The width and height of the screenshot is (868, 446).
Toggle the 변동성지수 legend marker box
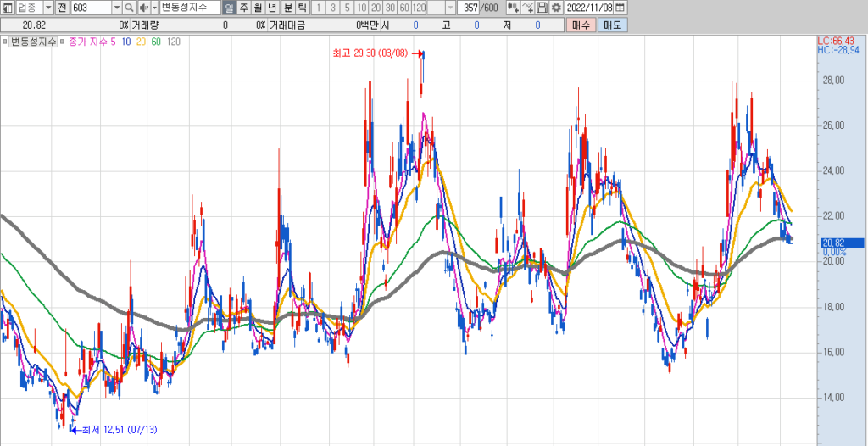6,41
